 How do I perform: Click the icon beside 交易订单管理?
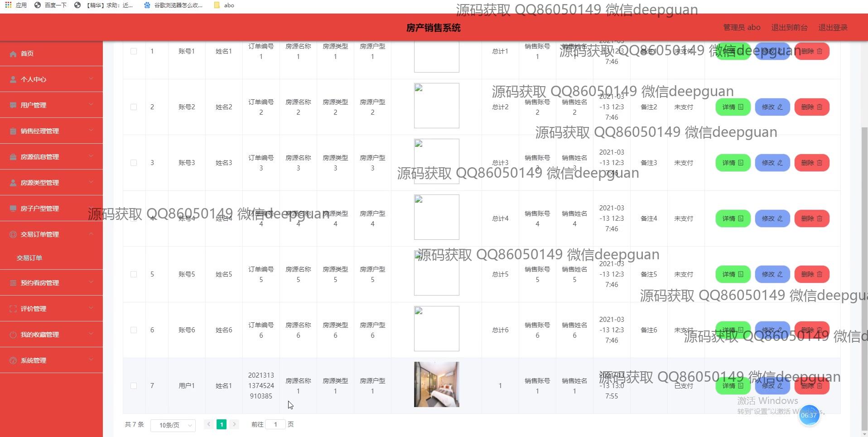pos(13,234)
